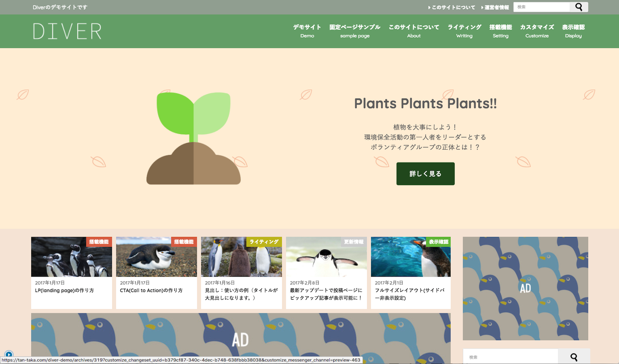Open the 搭載機能 Setting menu item
Image resolution: width=619 pixels, height=364 pixels.
pos(500,31)
